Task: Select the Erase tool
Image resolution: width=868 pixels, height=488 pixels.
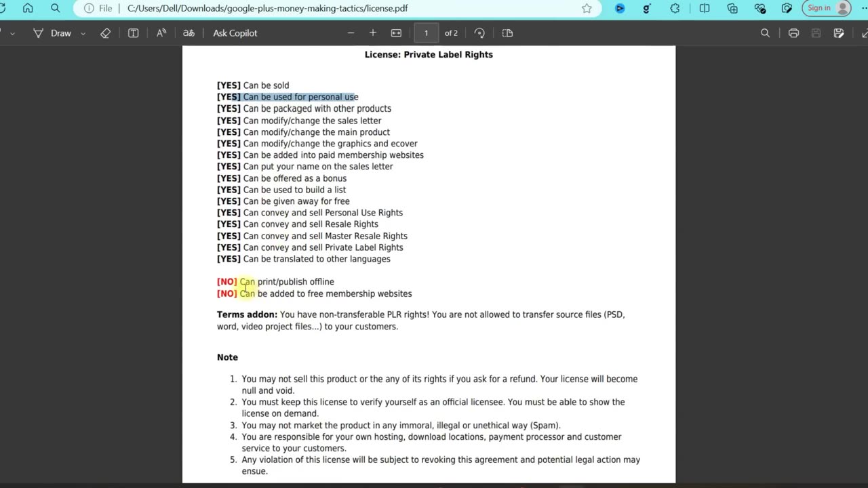Action: [105, 33]
